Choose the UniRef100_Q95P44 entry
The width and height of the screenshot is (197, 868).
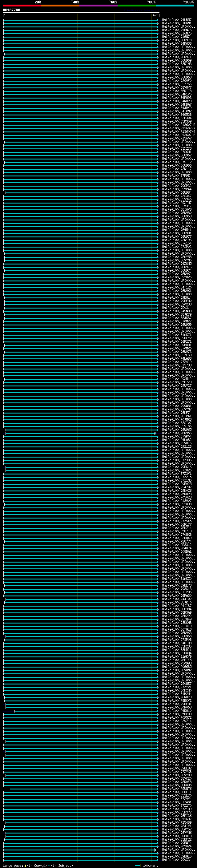(x=177, y=189)
